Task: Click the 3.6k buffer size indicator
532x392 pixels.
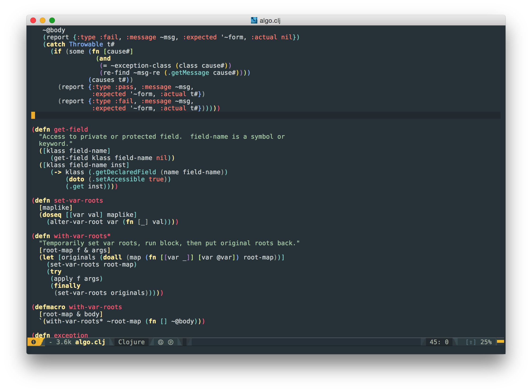Action: coord(64,342)
